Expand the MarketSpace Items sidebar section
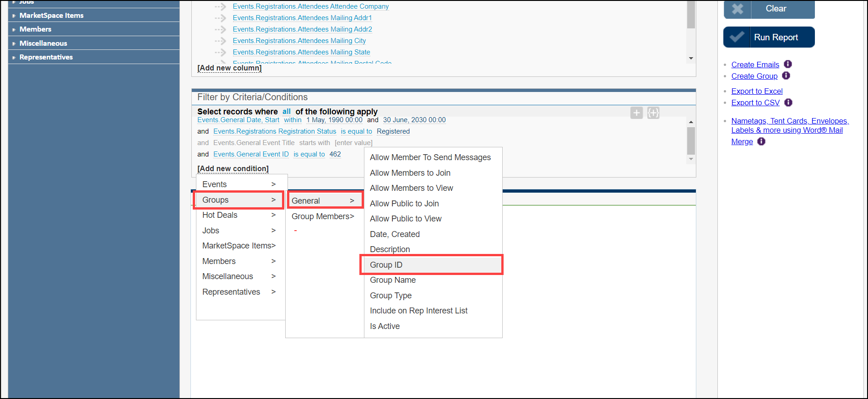This screenshot has height=399, width=868. [x=51, y=16]
